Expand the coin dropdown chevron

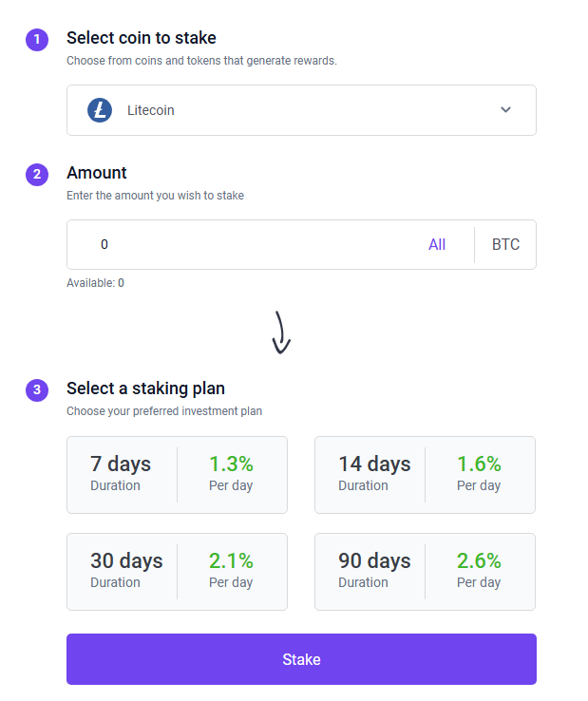(505, 110)
